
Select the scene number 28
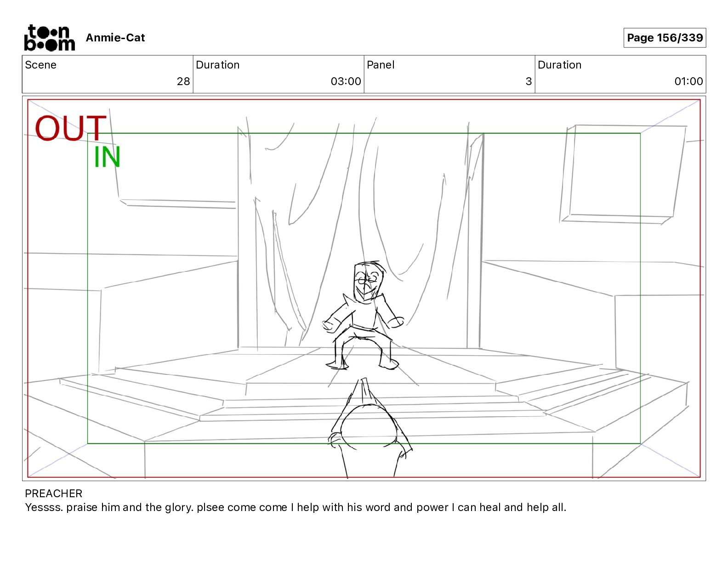183,81
